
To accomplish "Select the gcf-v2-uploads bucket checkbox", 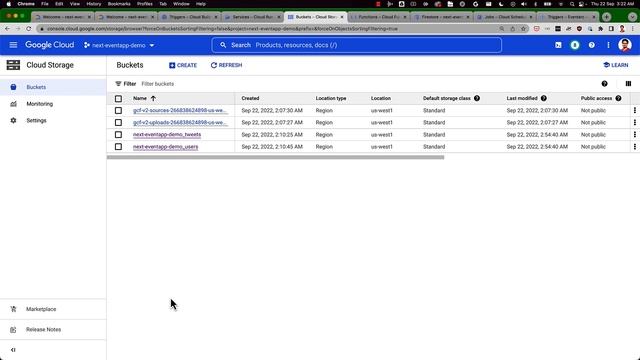I will click(118, 122).
